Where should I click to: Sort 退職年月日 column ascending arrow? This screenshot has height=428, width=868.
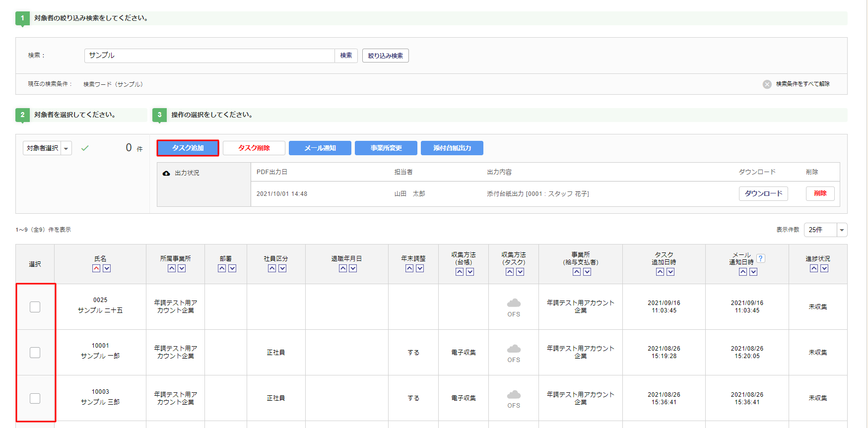343,268
